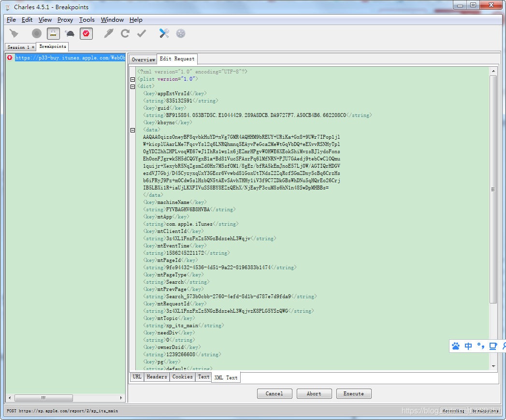The height and width of the screenshot is (420, 506).
Task: Toggle SSL proxying lock icon
Action: point(53,33)
